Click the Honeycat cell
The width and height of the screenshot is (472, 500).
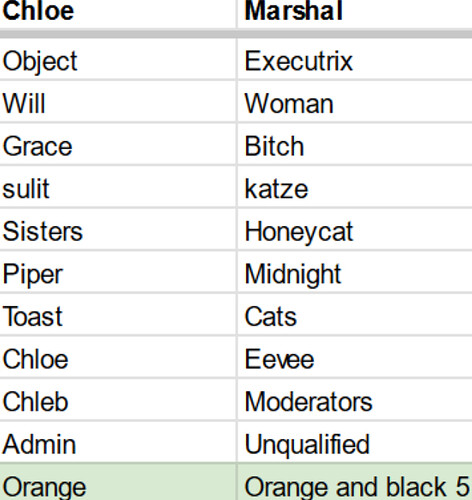pyautogui.click(x=355, y=229)
